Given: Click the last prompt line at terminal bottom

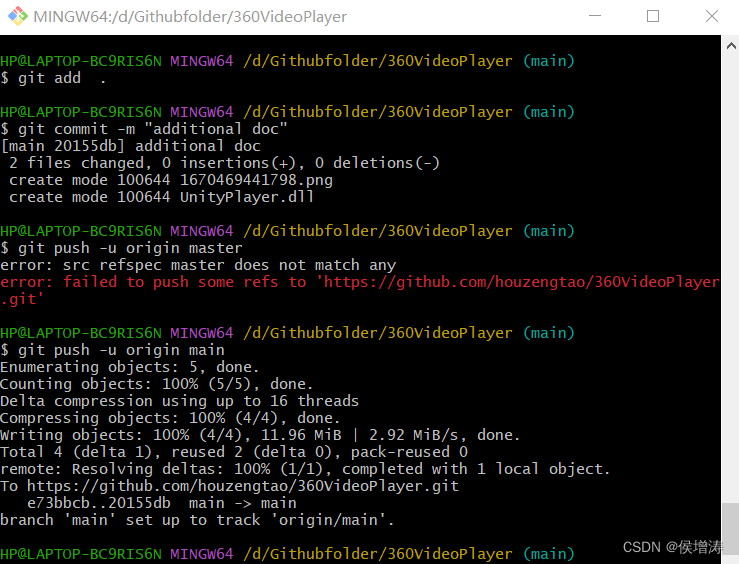Looking at the screenshot, I should [287, 554].
